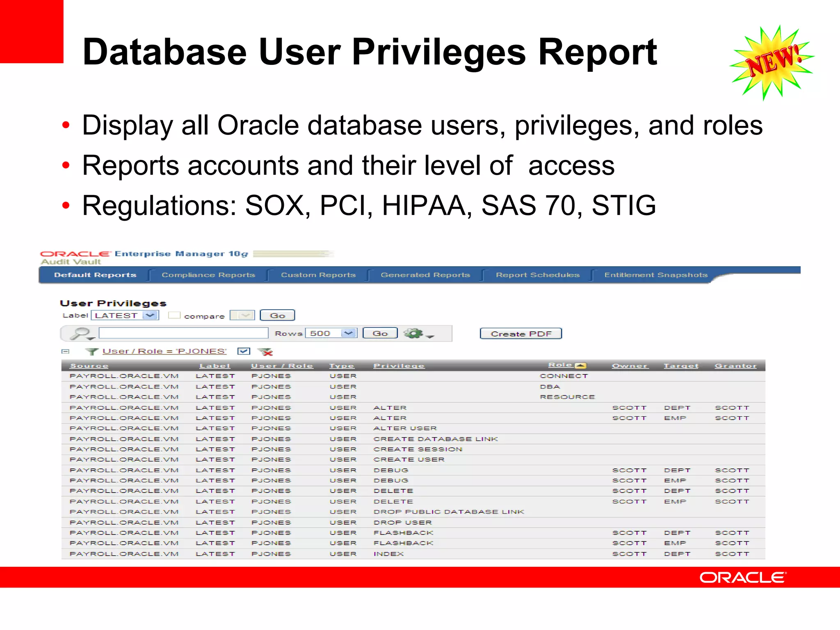Remove PJONES filter with red X icon
The image size is (840, 630).
click(x=265, y=352)
